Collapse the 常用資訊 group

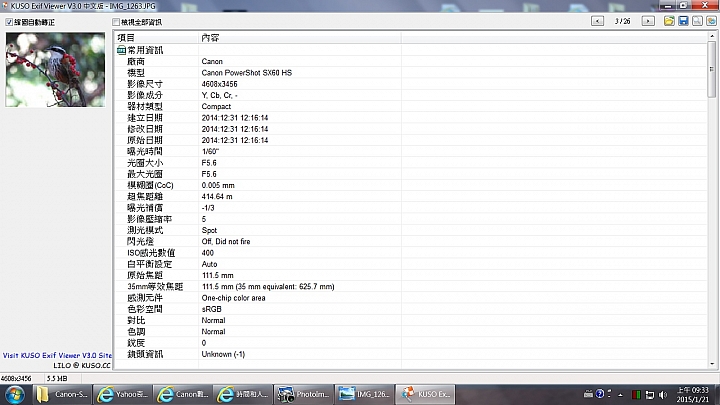pos(121,50)
